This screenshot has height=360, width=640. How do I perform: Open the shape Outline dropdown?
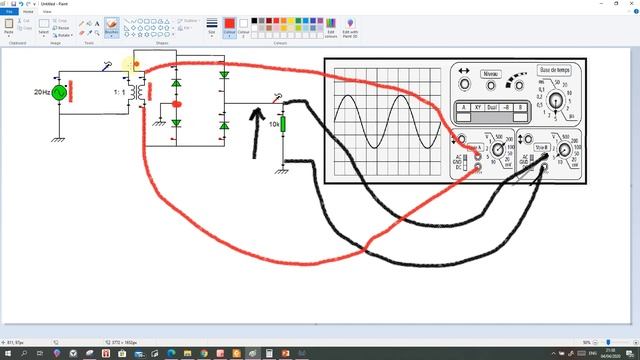pyautogui.click(x=188, y=20)
